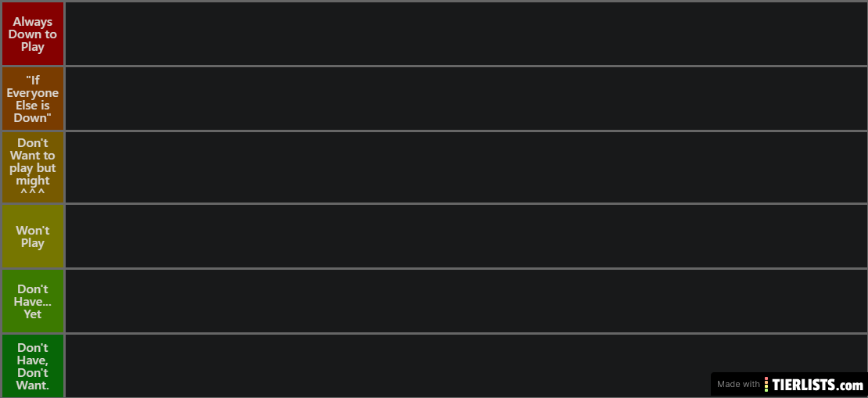Click the "If Everyone Else is Down" label
This screenshot has height=398, width=868.
click(33, 99)
